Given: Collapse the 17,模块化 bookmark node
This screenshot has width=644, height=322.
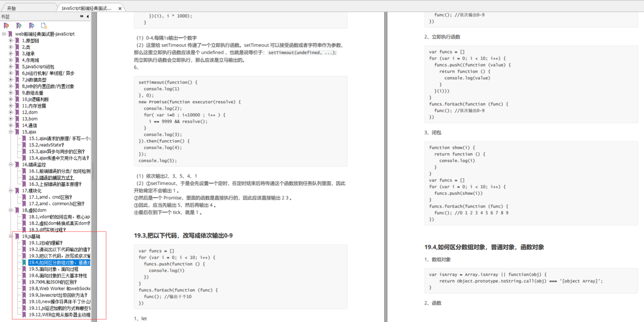Looking at the screenshot, I should coord(10,191).
